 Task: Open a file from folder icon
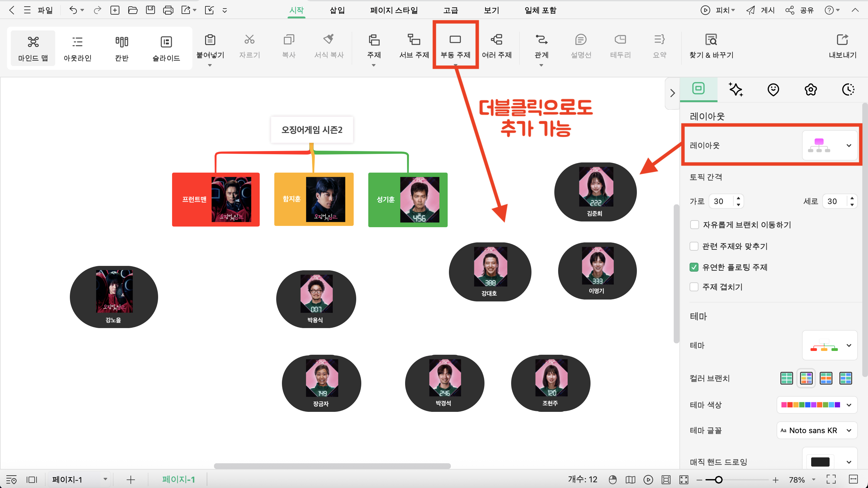pos(133,10)
